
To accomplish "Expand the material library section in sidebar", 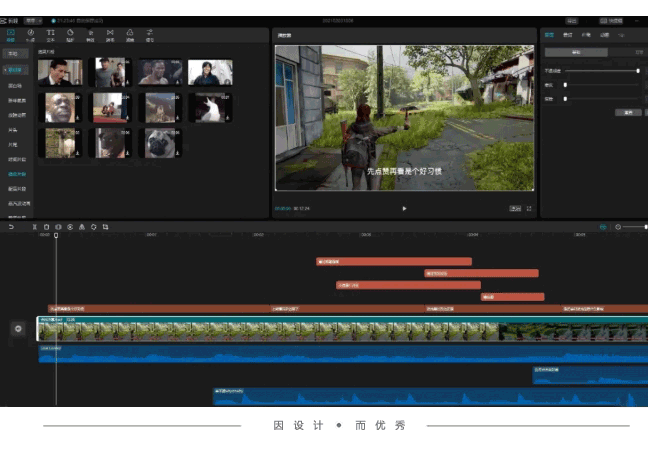I will 15,71.
